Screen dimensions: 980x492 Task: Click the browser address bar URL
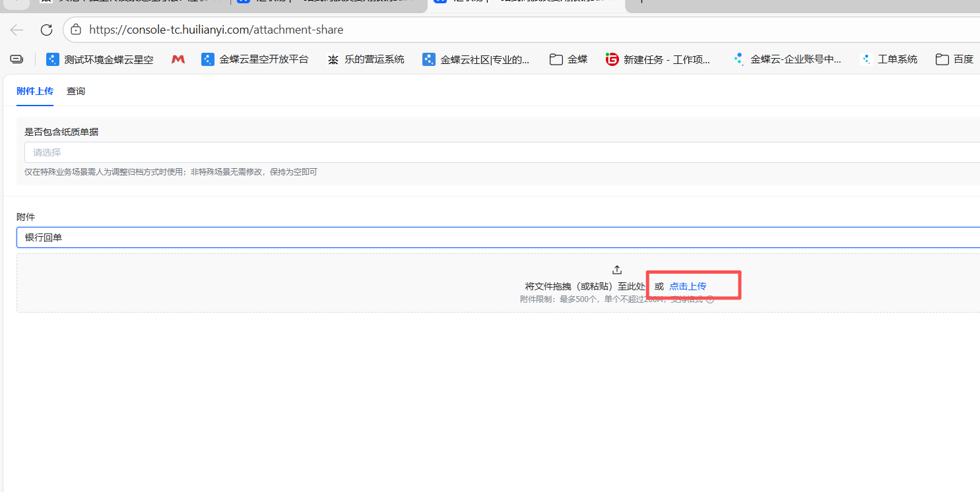216,30
